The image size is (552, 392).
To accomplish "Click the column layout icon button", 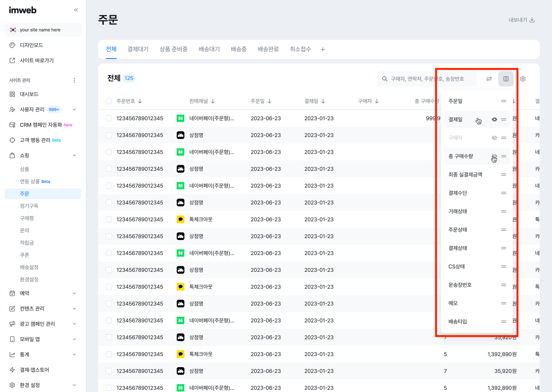I will point(506,79).
